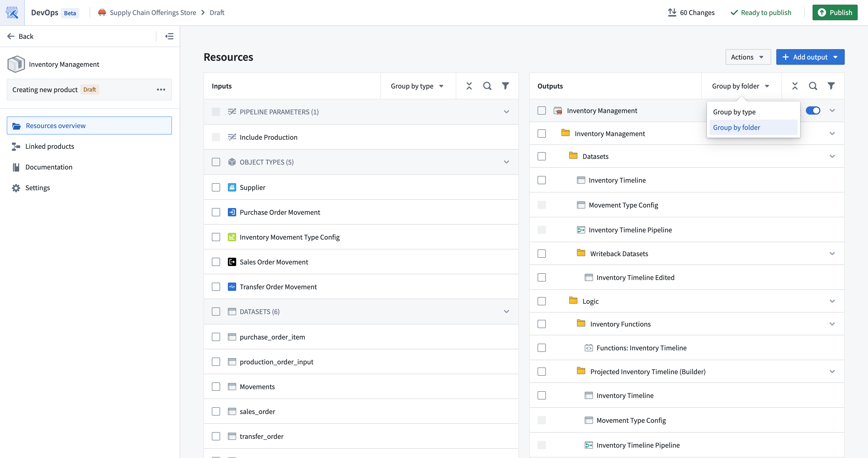Click the Draft breadcrumb
Screen dimensions: 868x458
pyautogui.click(x=217, y=12)
